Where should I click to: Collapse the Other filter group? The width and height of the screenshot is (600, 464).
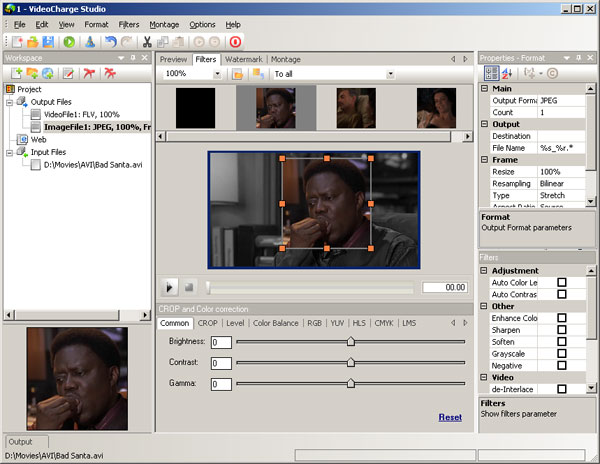[x=484, y=306]
